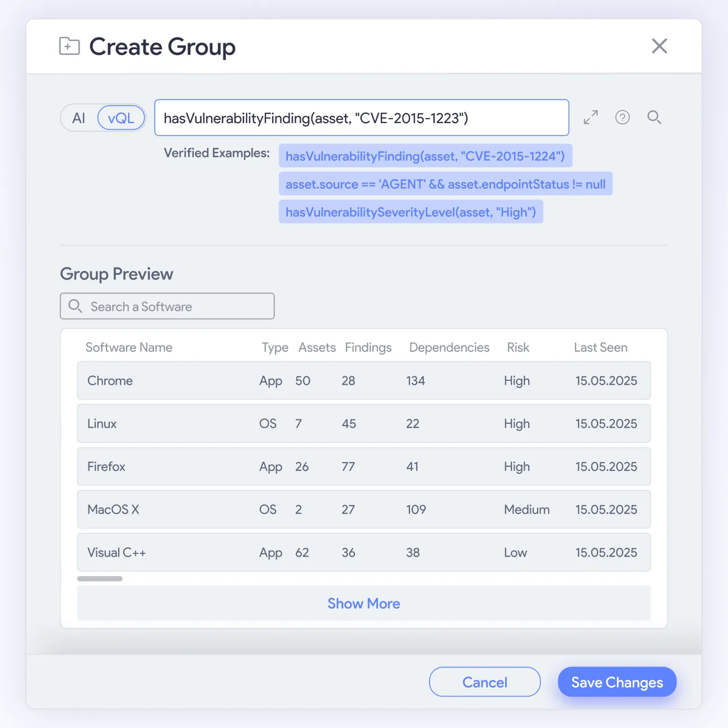Sort by the Assets column header
The height and width of the screenshot is (728, 728).
tap(317, 347)
